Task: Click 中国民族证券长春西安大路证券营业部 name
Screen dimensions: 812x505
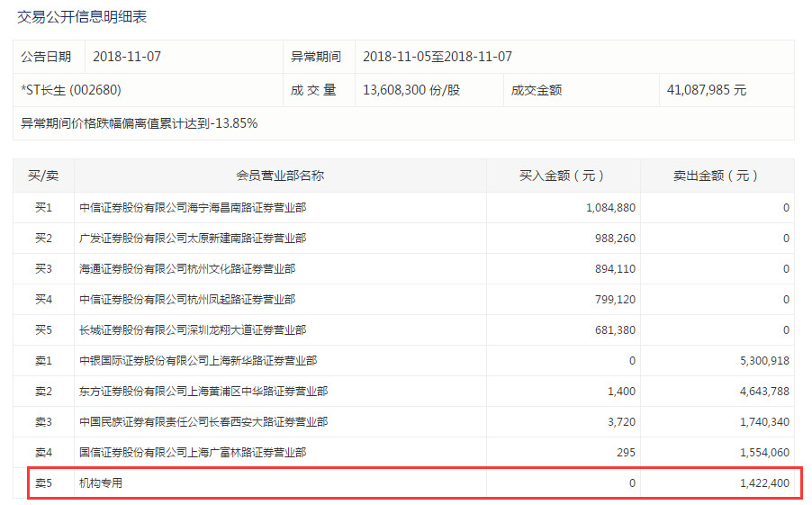Action: point(203,421)
